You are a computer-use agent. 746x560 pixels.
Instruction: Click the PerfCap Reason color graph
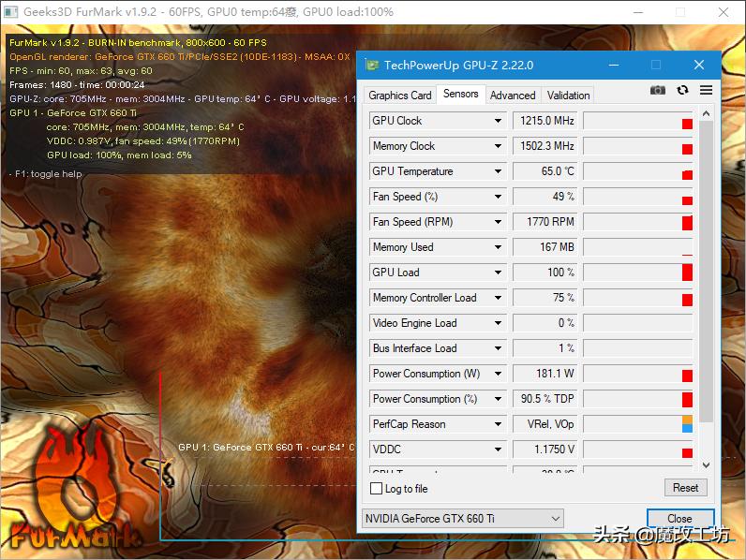(637, 424)
